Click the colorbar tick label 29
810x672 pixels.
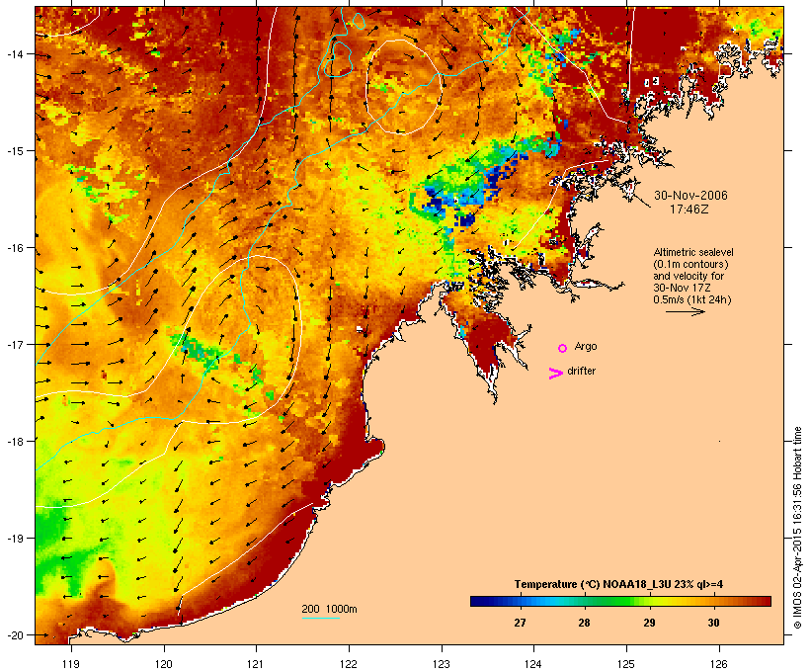(649, 623)
